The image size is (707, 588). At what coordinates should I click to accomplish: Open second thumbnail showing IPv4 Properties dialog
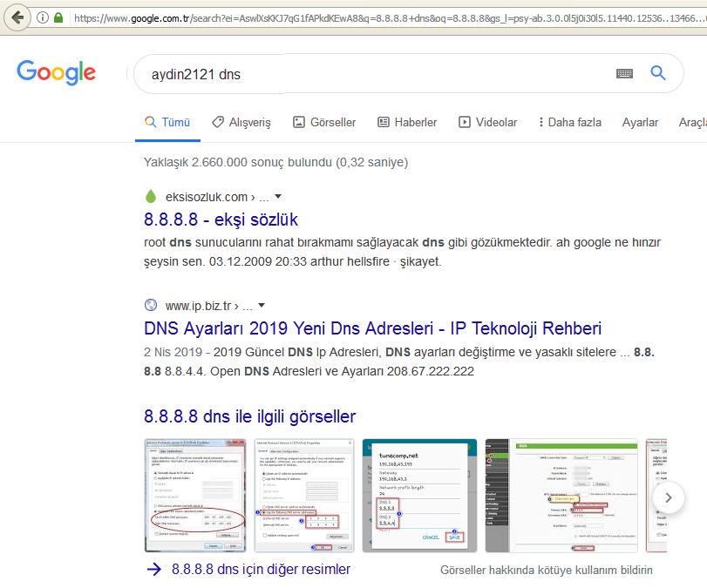click(x=304, y=495)
